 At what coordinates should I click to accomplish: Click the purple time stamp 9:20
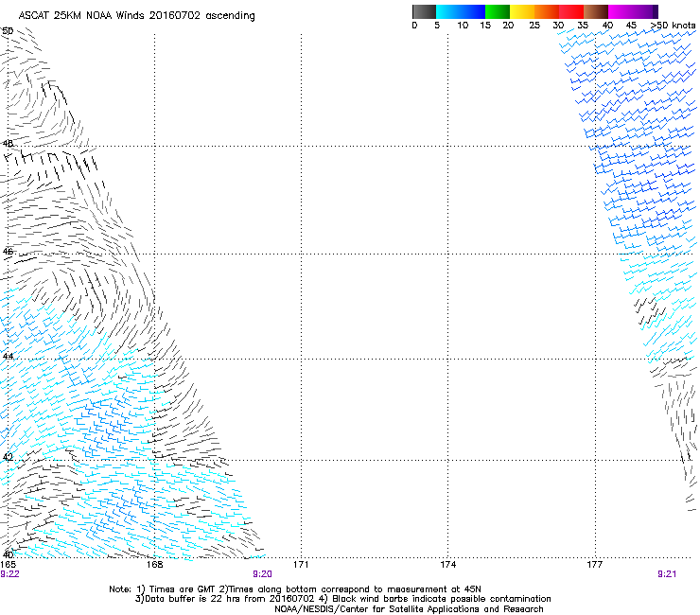[x=263, y=574]
